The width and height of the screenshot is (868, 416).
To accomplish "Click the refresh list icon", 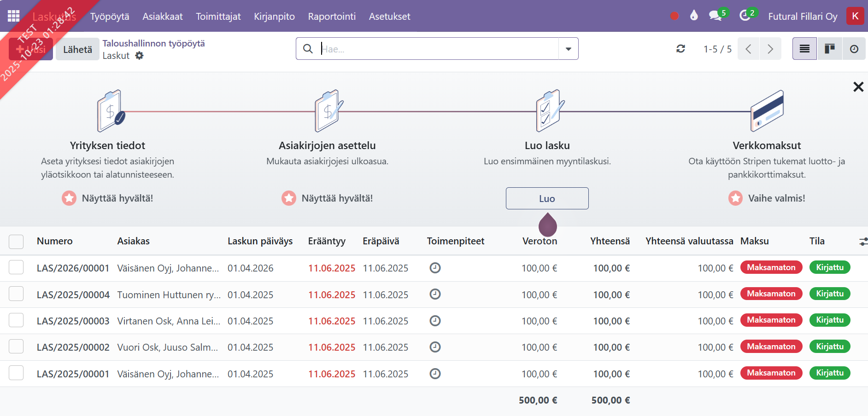I will (680, 49).
